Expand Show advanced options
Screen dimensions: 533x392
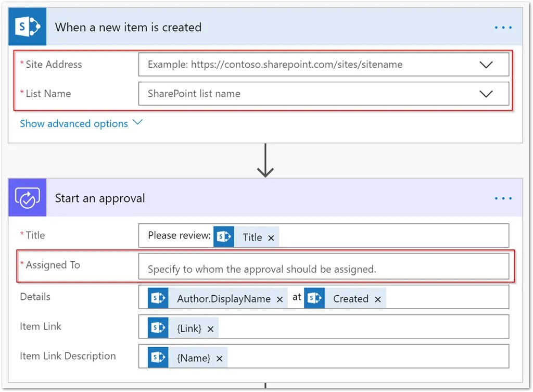[x=81, y=123]
